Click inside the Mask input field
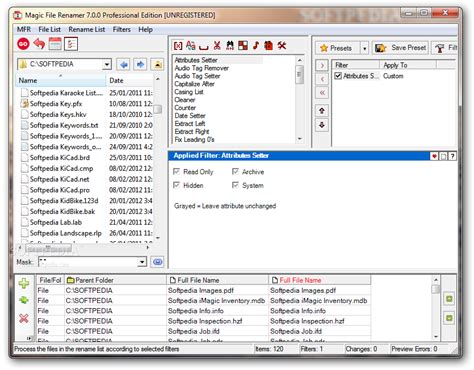474x370 pixels. [88, 262]
